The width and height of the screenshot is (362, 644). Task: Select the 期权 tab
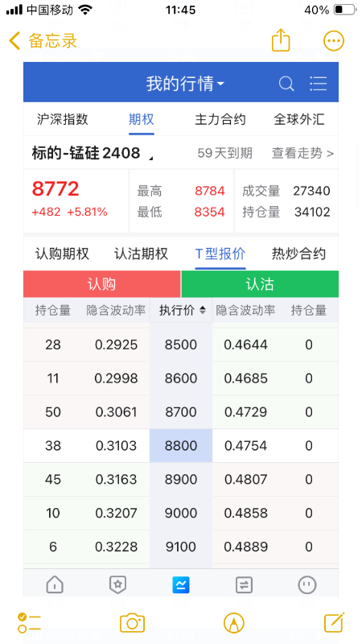142,119
